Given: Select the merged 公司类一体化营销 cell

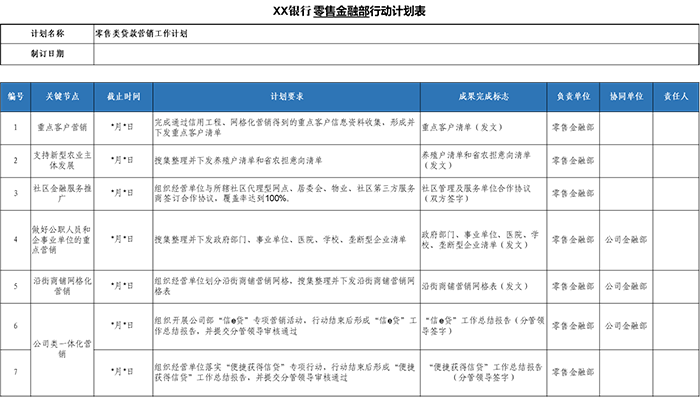Looking at the screenshot, I should click(62, 349).
